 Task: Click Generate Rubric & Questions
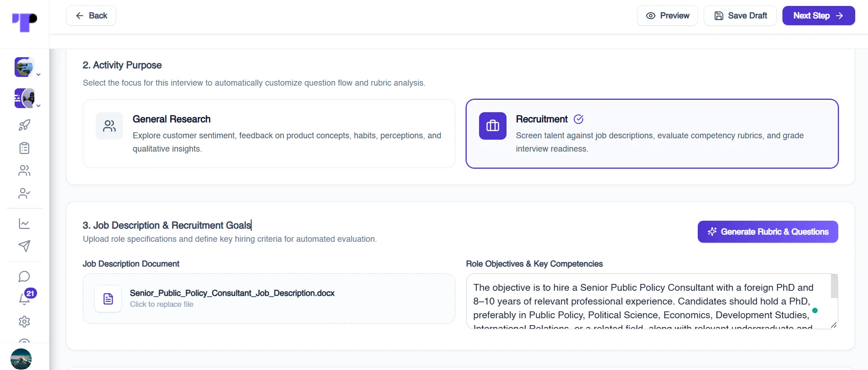(768, 232)
